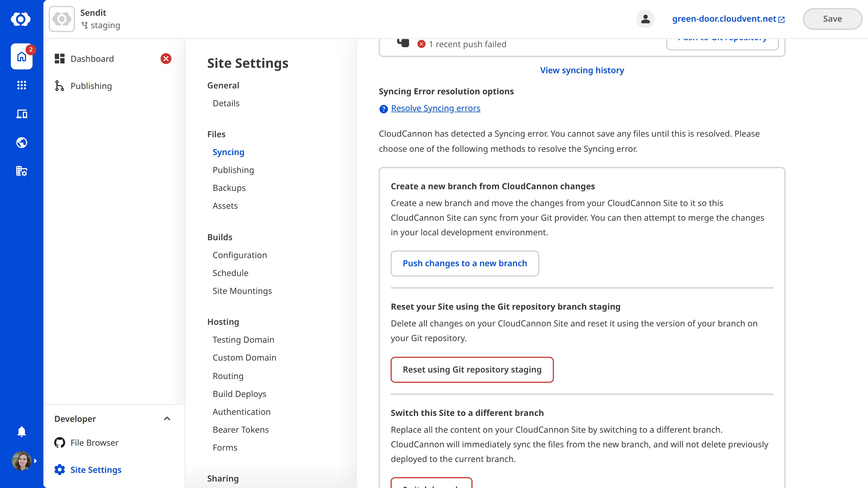Open the organization settings building icon
The width and height of the screenshot is (868, 488).
point(22,171)
